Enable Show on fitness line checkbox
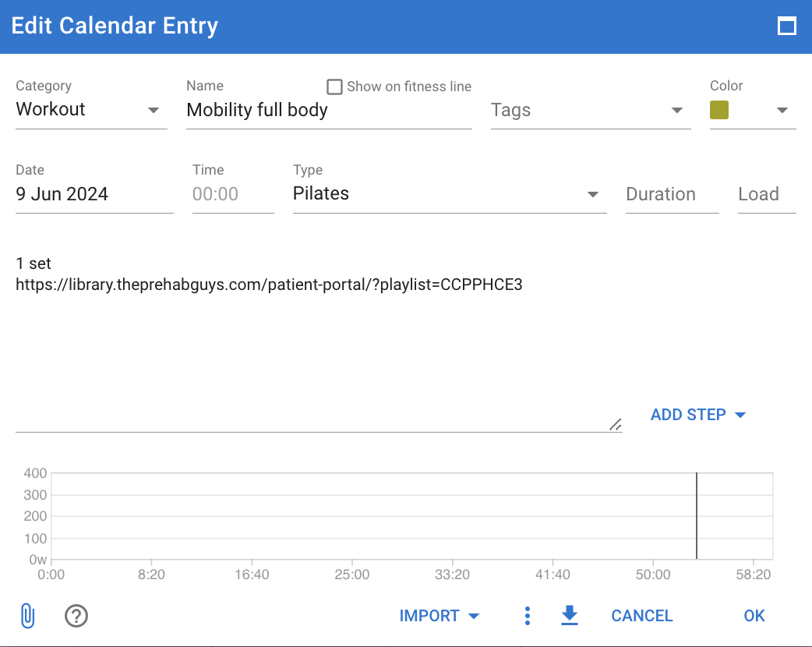 coord(334,87)
